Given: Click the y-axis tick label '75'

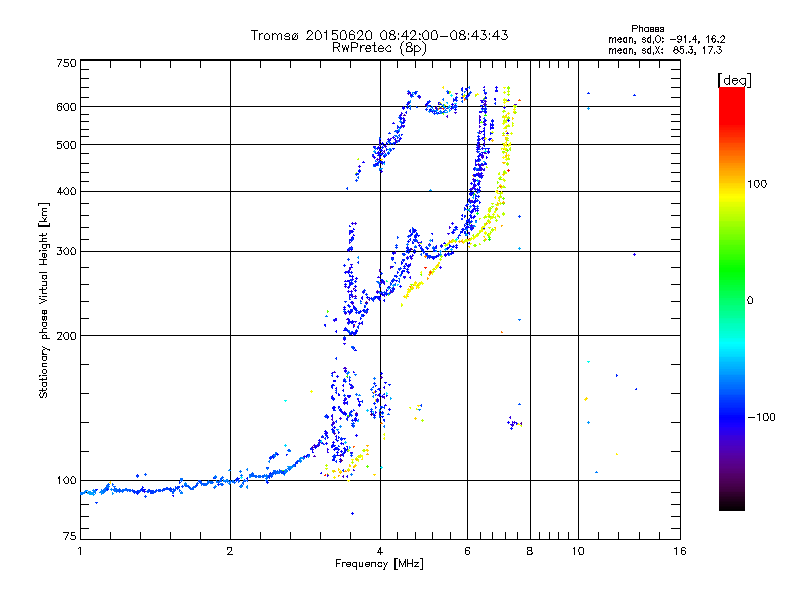Looking at the screenshot, I should 70,536.
